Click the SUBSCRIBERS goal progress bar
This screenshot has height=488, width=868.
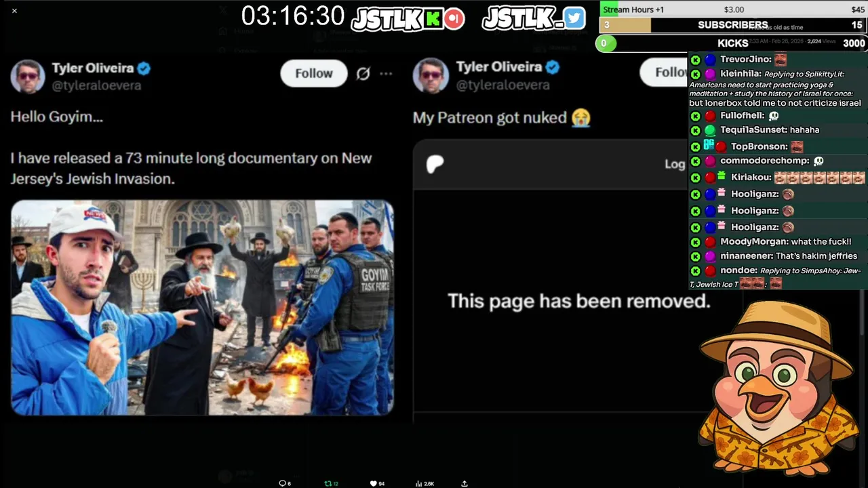(733, 24)
